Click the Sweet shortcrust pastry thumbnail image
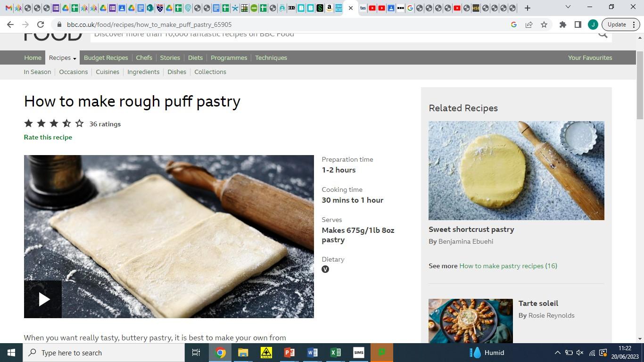Screen dimensions: 644x362 (x=516, y=171)
